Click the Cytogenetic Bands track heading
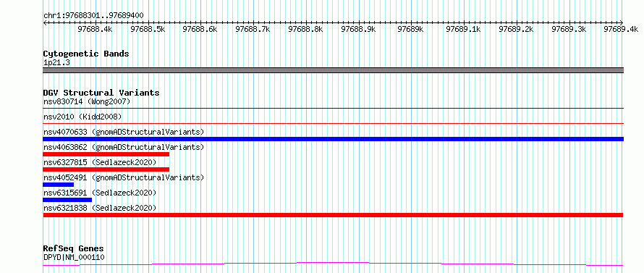 click(x=86, y=54)
